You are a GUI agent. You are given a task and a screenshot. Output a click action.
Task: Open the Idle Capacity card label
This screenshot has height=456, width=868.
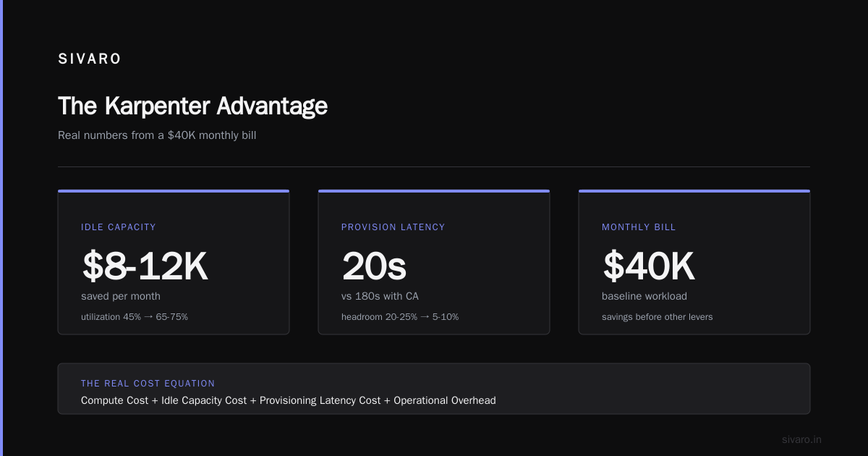click(119, 227)
